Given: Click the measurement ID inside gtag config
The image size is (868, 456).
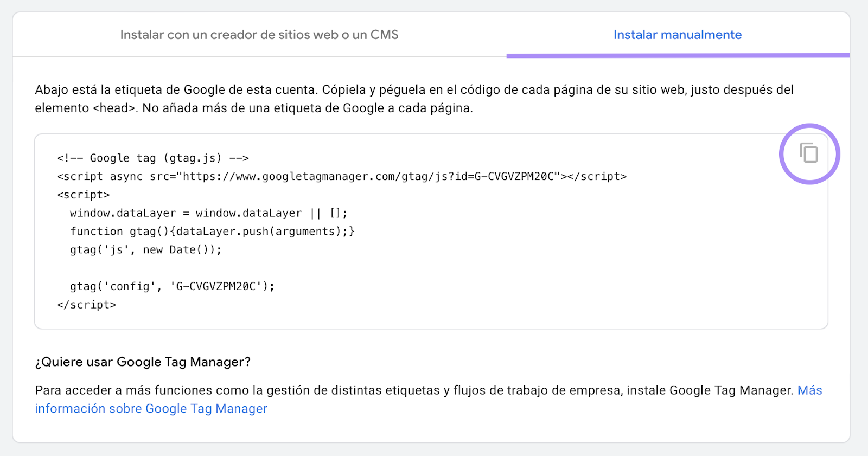Looking at the screenshot, I should click(216, 286).
